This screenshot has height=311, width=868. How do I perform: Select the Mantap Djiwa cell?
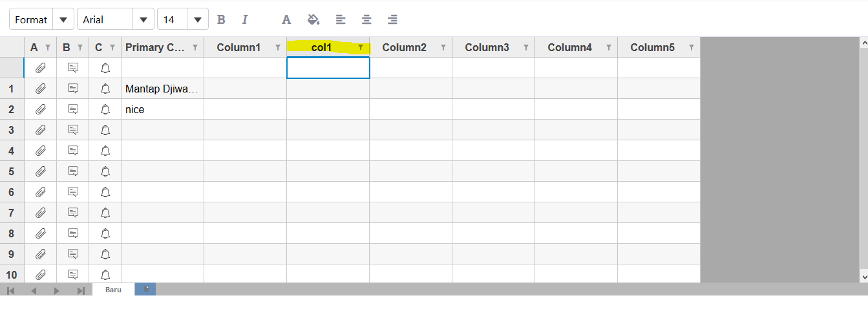point(163,89)
